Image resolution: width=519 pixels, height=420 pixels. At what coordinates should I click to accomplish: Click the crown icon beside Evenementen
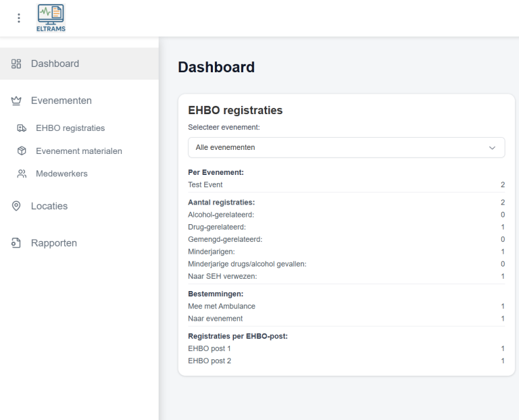click(x=16, y=101)
